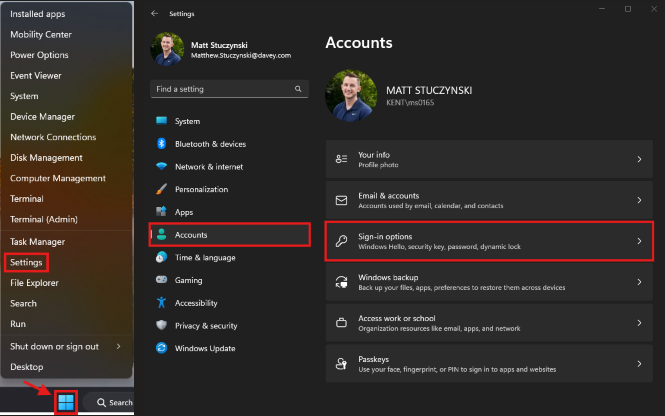Switch to Time & language settings
The height and width of the screenshot is (416, 665).
point(205,258)
